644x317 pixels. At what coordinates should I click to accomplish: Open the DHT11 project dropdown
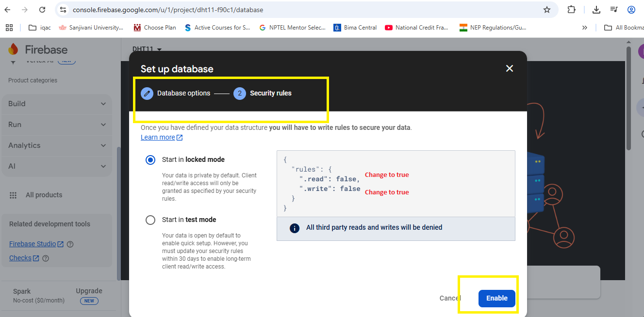pos(147,48)
